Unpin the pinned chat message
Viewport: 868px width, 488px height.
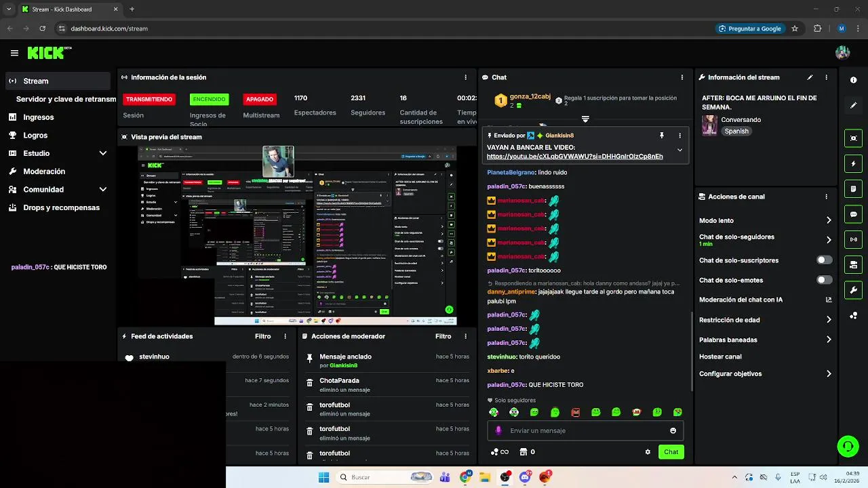pos(662,136)
